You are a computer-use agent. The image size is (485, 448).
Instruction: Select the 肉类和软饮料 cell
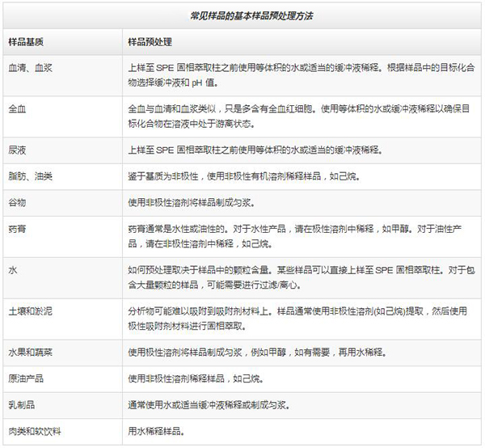(x=34, y=430)
